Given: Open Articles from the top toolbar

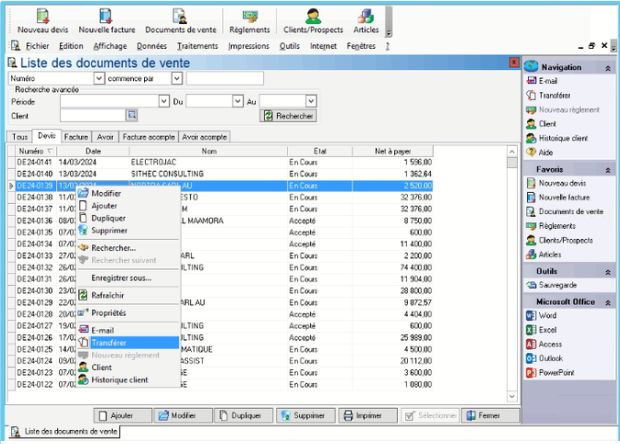Looking at the screenshot, I should pyautogui.click(x=366, y=21).
